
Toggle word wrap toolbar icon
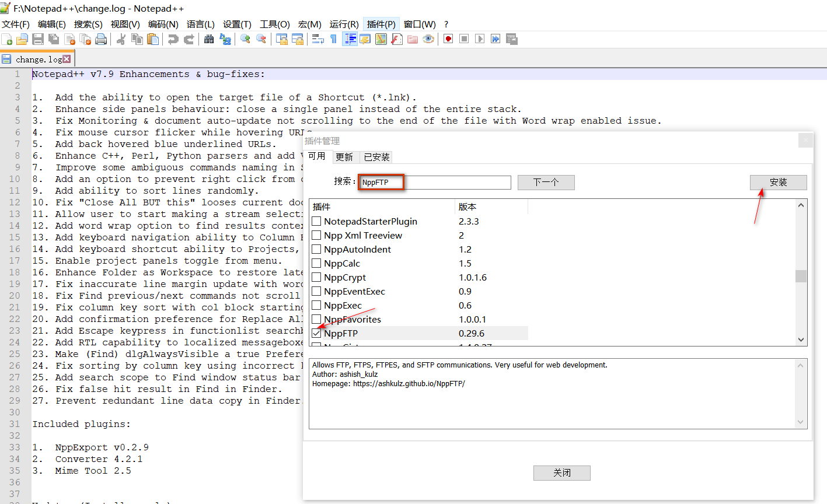318,39
